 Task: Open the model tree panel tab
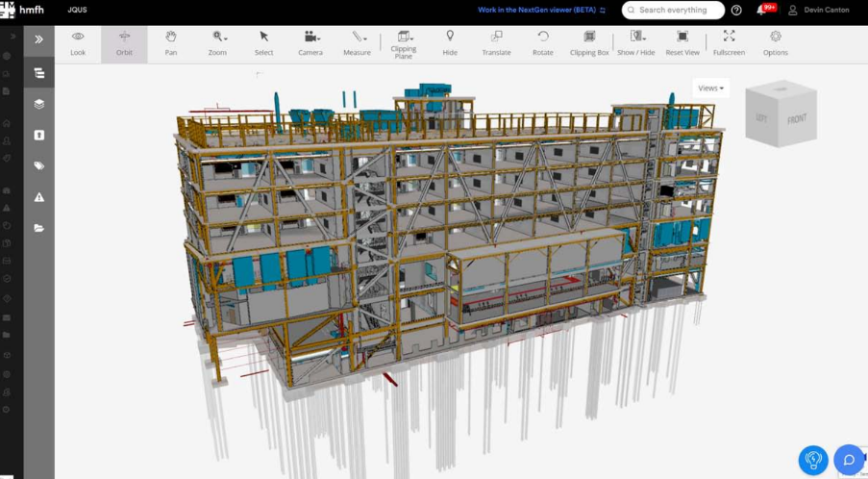pyautogui.click(x=38, y=73)
